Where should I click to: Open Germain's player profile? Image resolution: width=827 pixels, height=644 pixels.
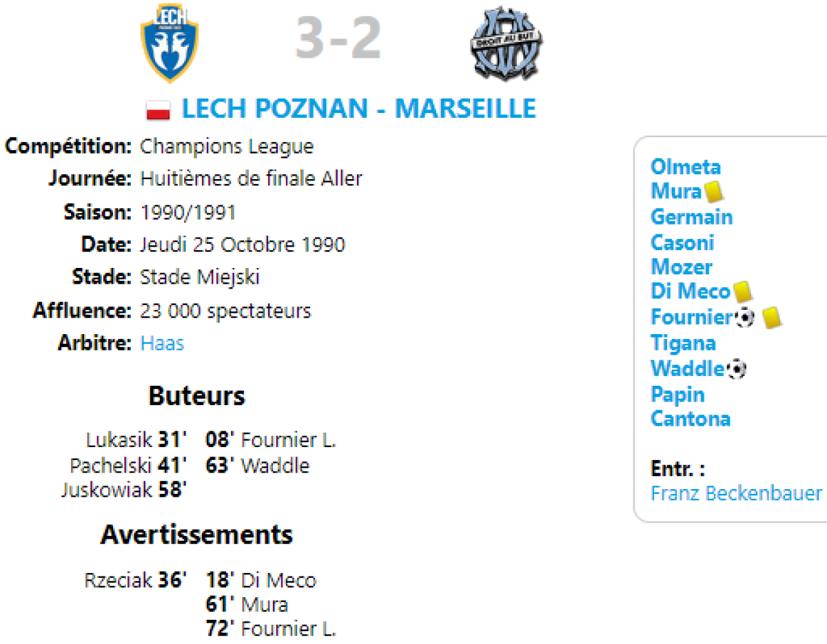pyautogui.click(x=691, y=217)
